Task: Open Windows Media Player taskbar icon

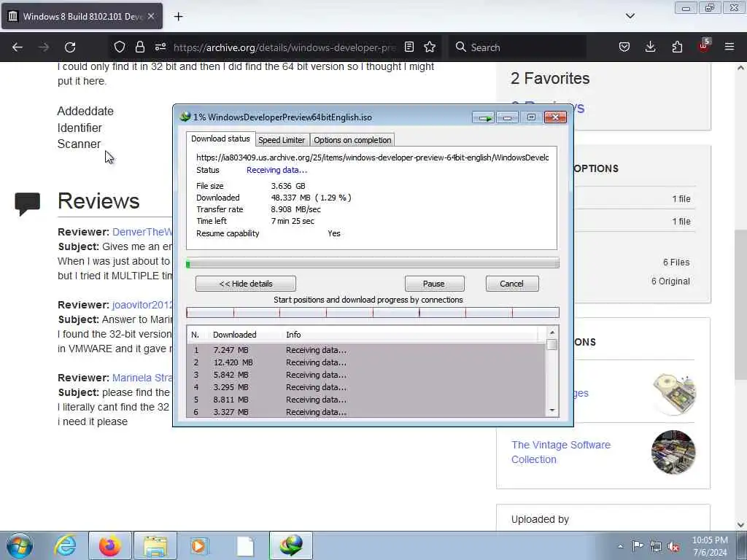Action: (x=198, y=545)
